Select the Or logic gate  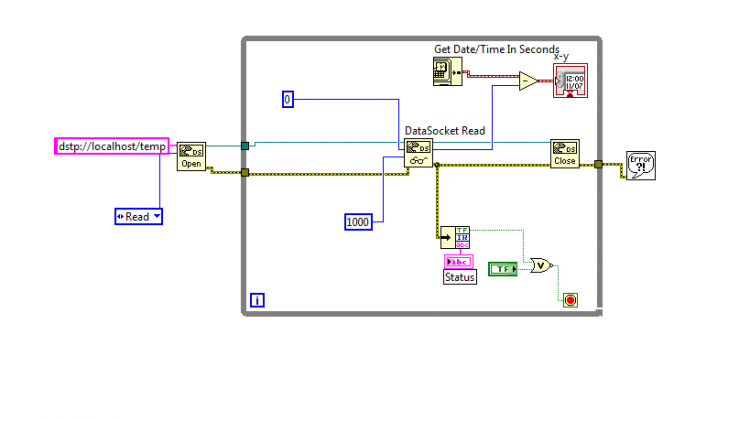[x=541, y=266]
